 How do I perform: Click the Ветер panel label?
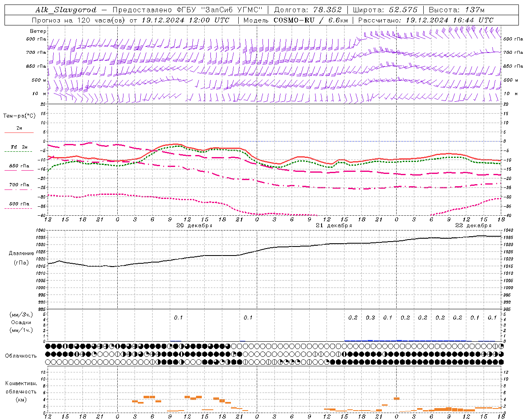pyautogui.click(x=38, y=31)
